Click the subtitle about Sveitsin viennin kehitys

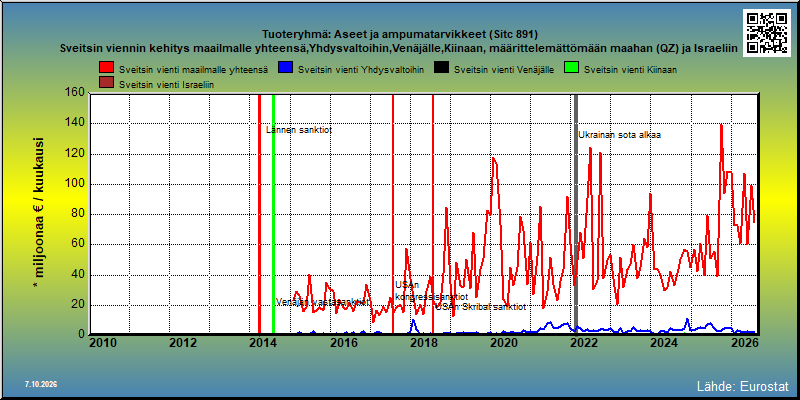pos(398,48)
